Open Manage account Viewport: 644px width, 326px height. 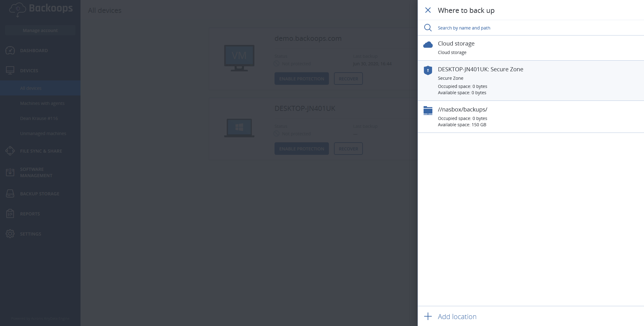40,30
